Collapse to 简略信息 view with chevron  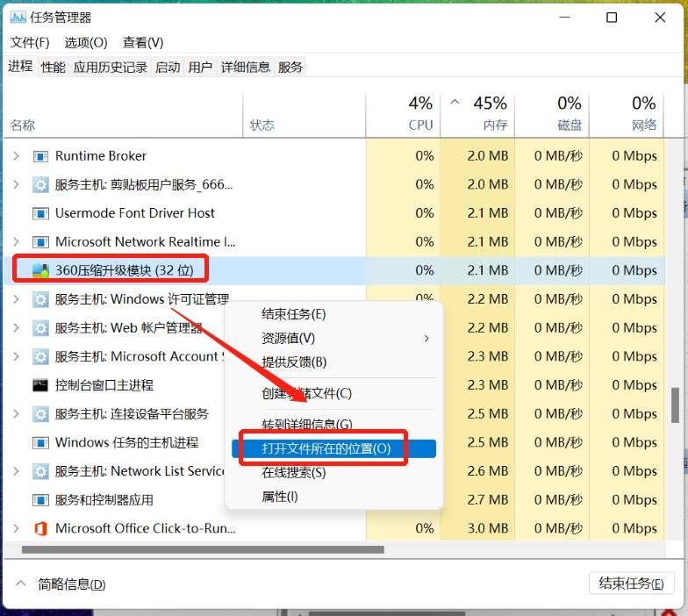pos(20,584)
